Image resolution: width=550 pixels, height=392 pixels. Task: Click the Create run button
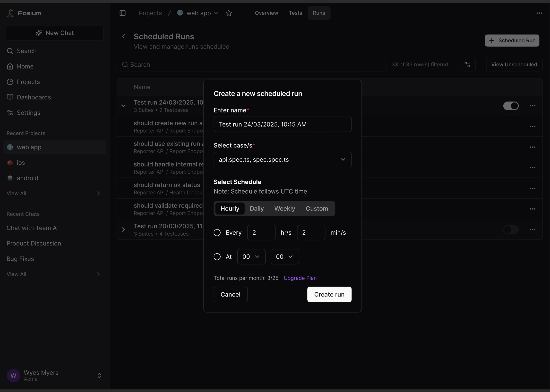click(329, 294)
